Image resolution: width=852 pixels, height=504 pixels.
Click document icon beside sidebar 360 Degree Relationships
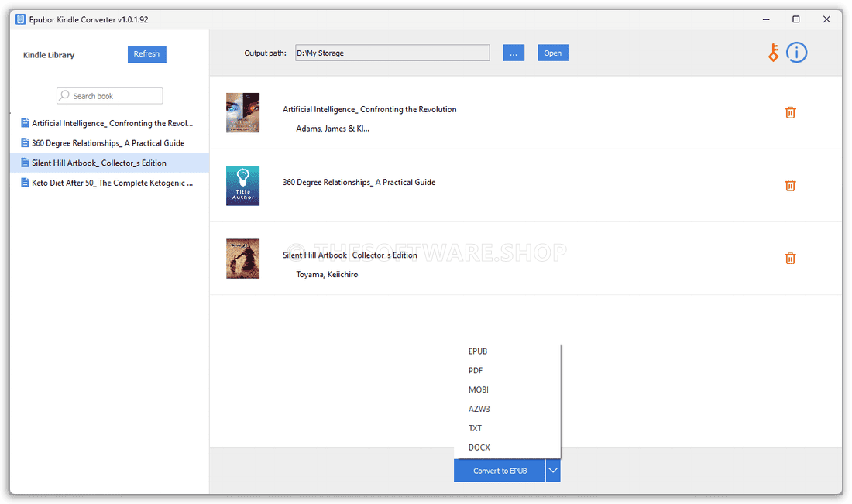25,142
